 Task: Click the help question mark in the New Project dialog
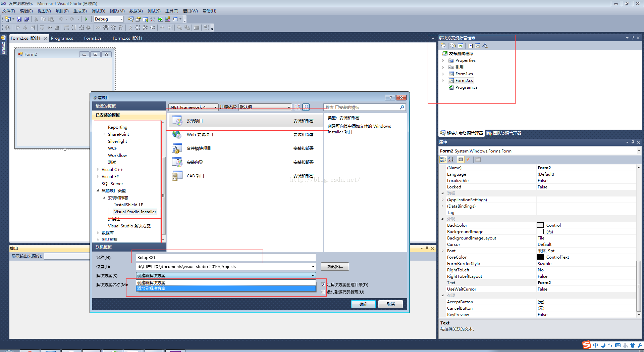[x=390, y=97]
